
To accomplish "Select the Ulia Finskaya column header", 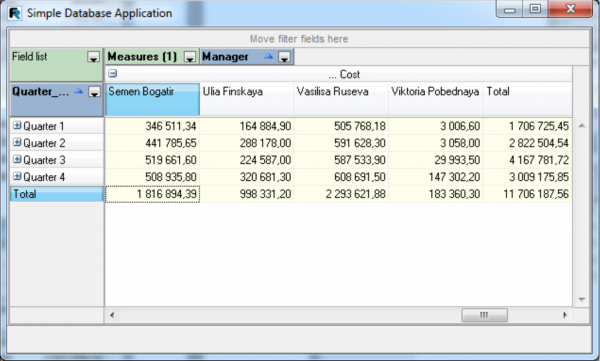I will (247, 99).
